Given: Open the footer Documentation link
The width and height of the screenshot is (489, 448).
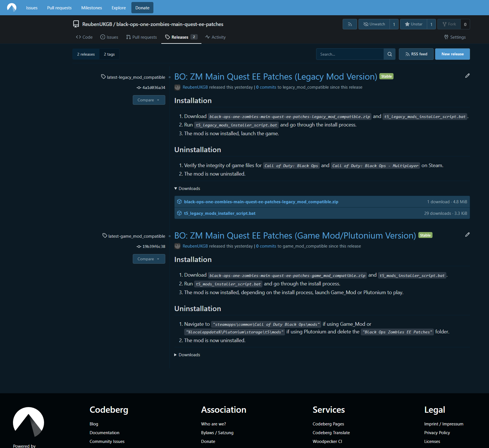Looking at the screenshot, I should (105, 433).
